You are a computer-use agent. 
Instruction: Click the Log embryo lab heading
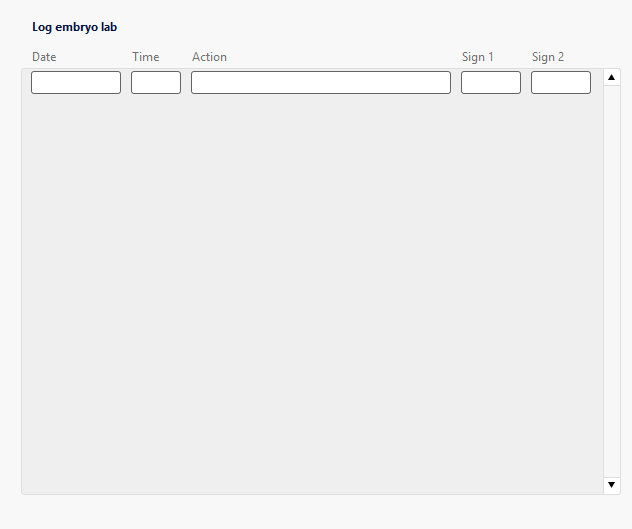coord(75,27)
